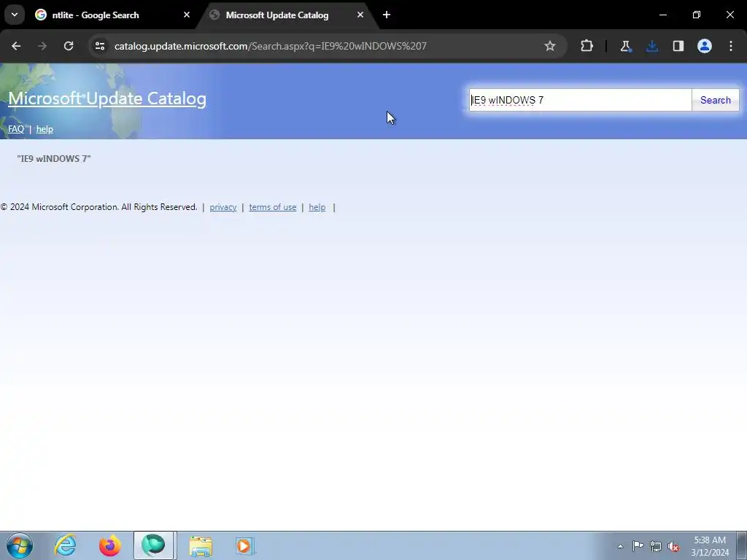Open Windows Explorer from taskbar
This screenshot has width=747, height=560.
pyautogui.click(x=201, y=545)
